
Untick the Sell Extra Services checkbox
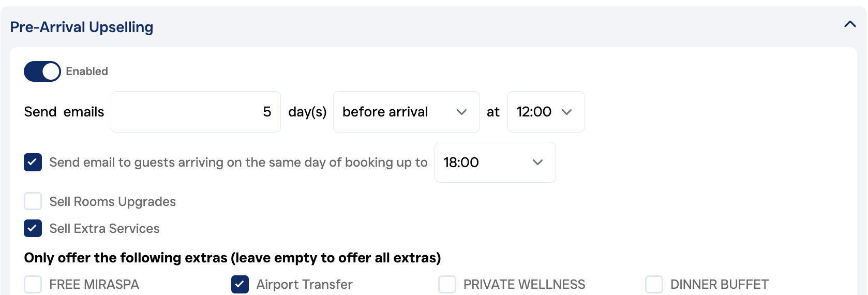point(33,228)
